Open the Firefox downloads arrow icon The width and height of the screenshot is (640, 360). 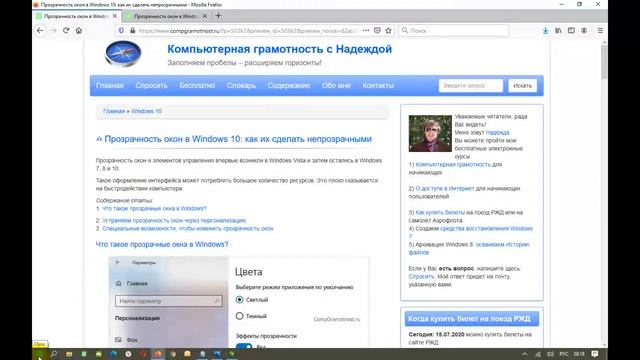pyautogui.click(x=545, y=31)
